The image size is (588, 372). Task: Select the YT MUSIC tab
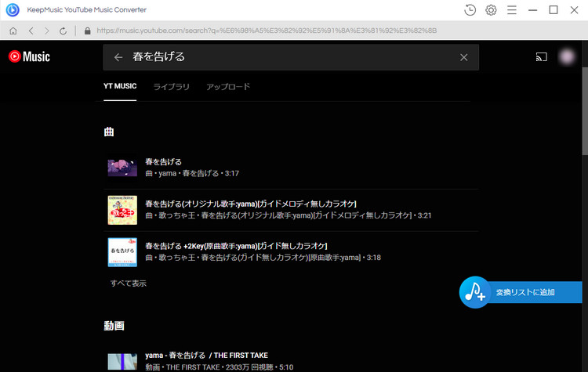coord(120,86)
